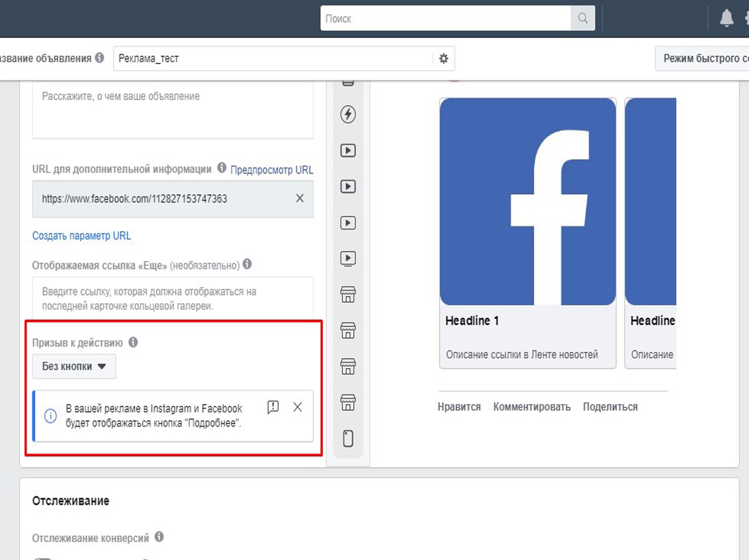Click Нравится under the ad preview
Viewport: 749px width, 560px height.
pyautogui.click(x=459, y=407)
